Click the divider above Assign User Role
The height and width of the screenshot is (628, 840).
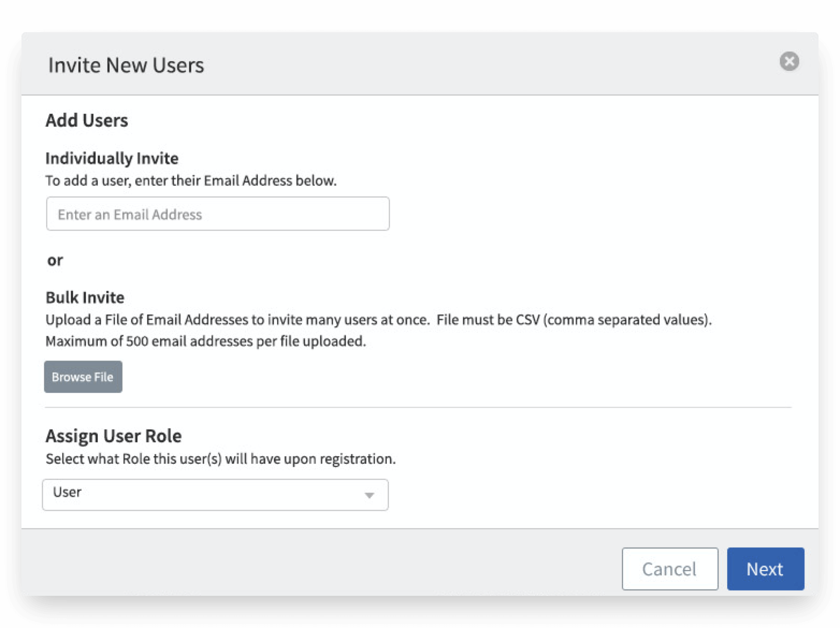(418, 407)
